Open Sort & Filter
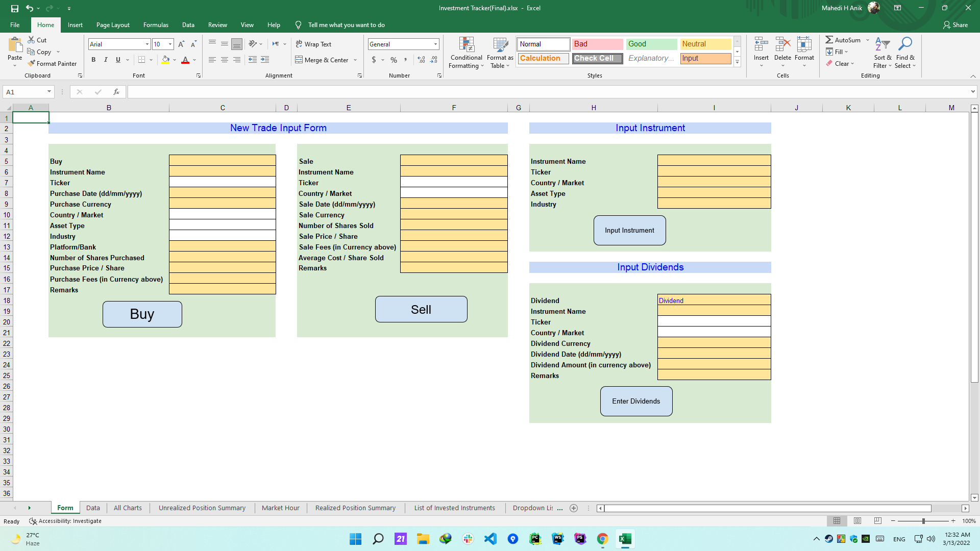Image resolution: width=980 pixels, height=551 pixels. 883,53
